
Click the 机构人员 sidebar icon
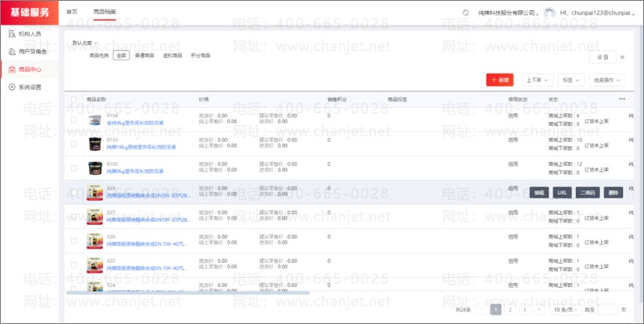coord(12,33)
